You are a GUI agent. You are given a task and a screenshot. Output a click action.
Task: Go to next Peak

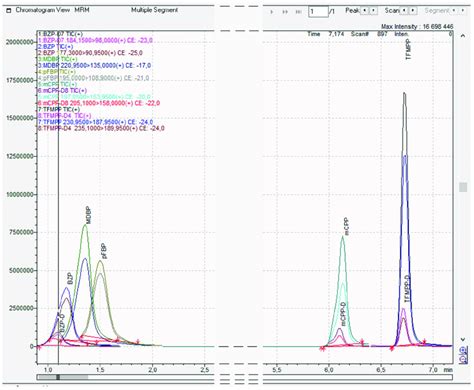click(x=374, y=11)
